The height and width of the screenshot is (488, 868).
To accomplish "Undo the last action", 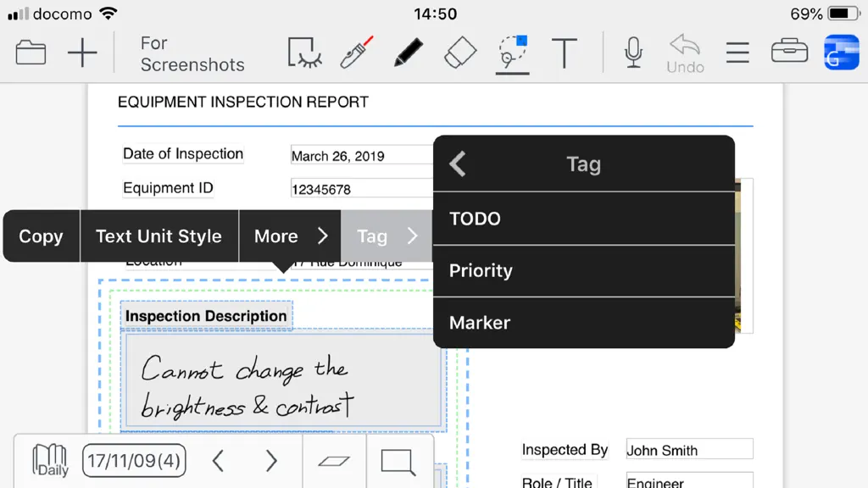I will [x=685, y=53].
